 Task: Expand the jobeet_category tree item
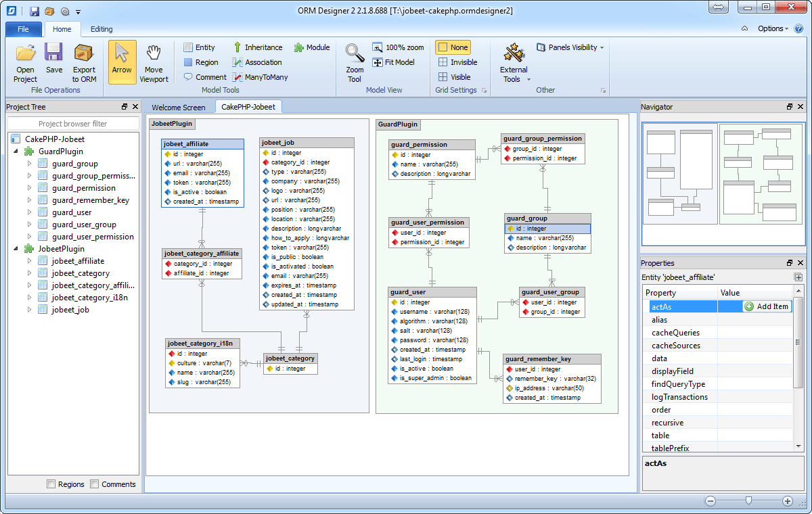(x=29, y=273)
